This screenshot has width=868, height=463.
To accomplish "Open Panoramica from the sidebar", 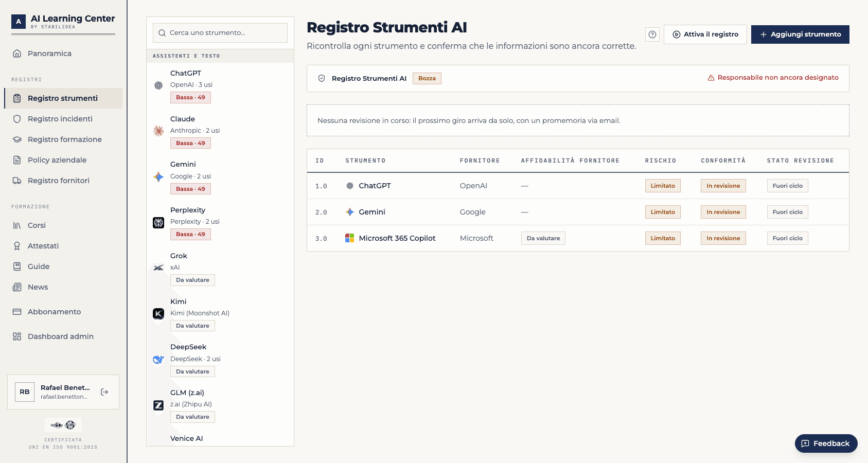I will 63,54.
